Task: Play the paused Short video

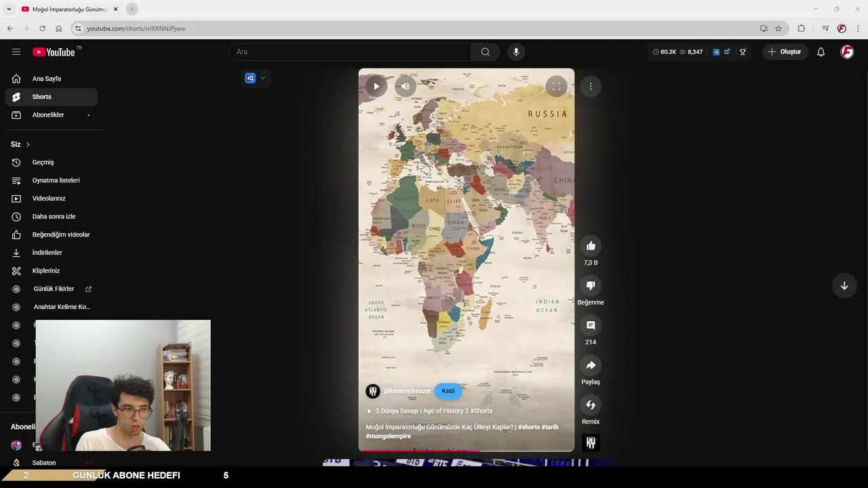Action: coord(376,86)
